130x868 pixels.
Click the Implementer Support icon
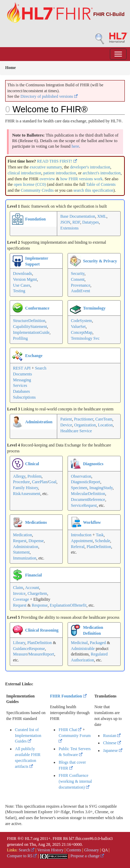coord(18,261)
